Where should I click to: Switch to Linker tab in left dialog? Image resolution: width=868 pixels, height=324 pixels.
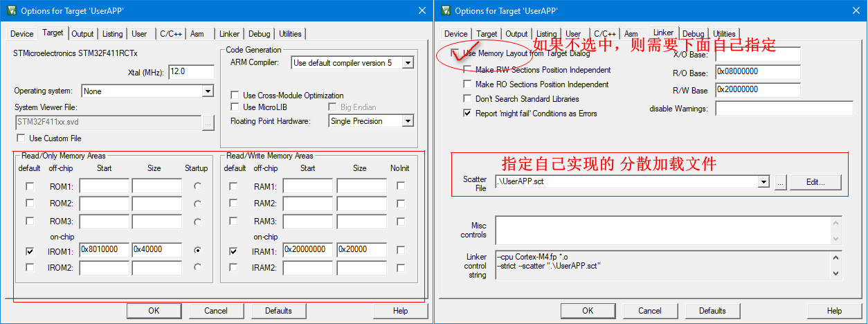[x=230, y=34]
